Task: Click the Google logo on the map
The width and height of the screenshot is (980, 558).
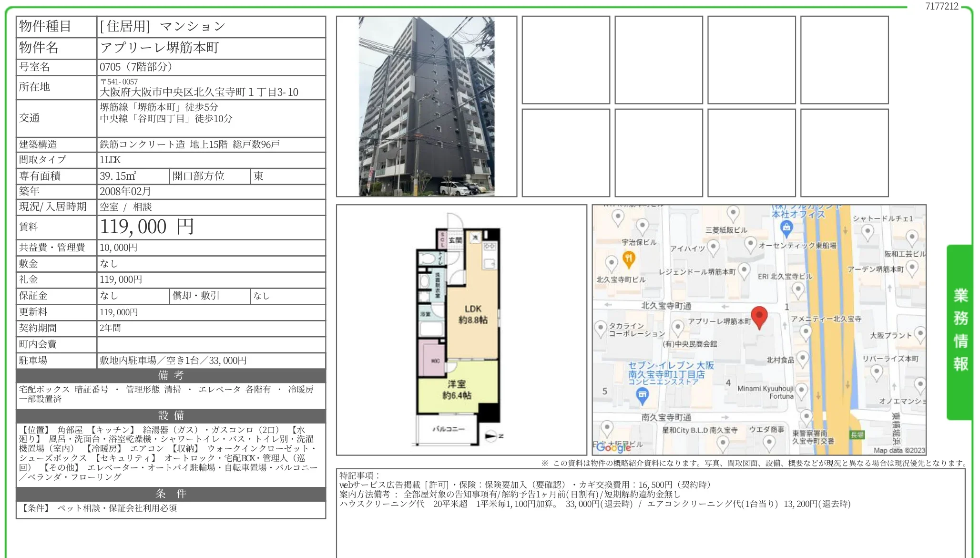Action: [613, 447]
